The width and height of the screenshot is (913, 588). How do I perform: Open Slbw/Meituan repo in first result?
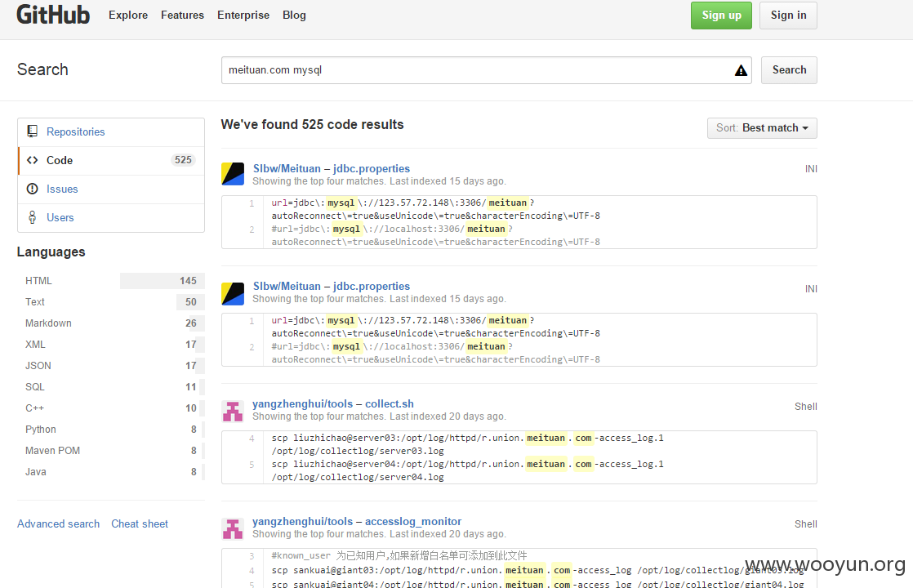pos(287,168)
